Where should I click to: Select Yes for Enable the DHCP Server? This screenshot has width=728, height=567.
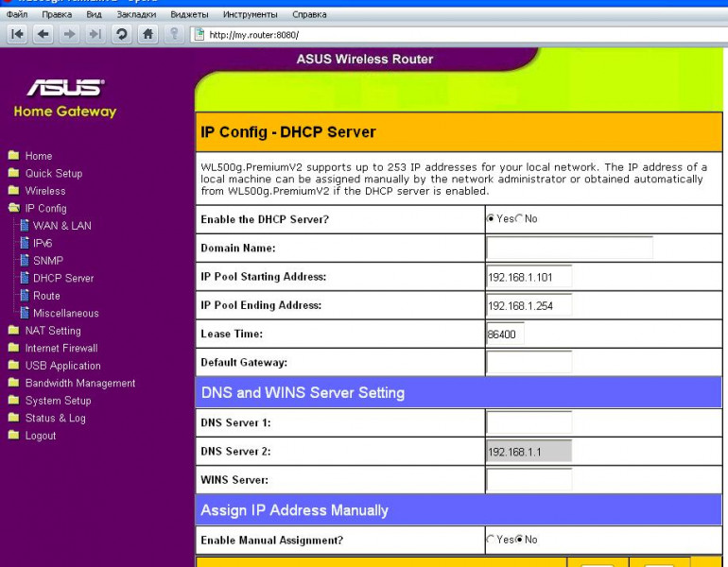[x=491, y=218]
